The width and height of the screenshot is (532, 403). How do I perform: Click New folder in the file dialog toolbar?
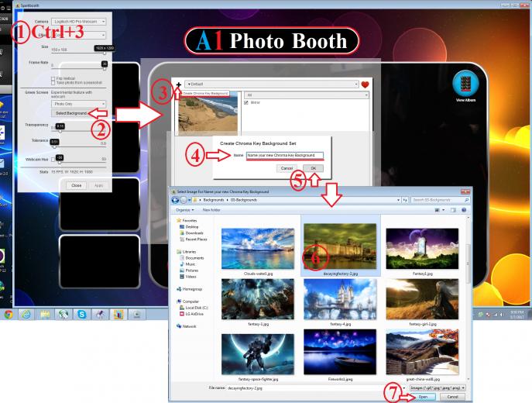pos(211,210)
